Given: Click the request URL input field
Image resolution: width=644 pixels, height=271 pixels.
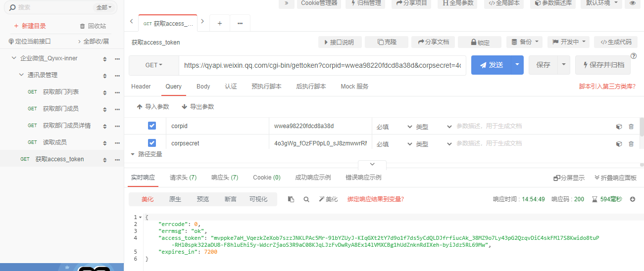Looking at the screenshot, I should [322, 65].
